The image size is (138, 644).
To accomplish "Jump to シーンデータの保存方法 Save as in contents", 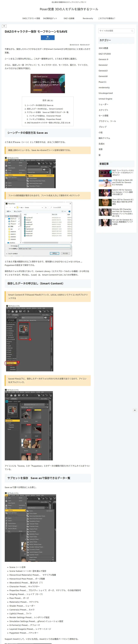I will [40, 105].
